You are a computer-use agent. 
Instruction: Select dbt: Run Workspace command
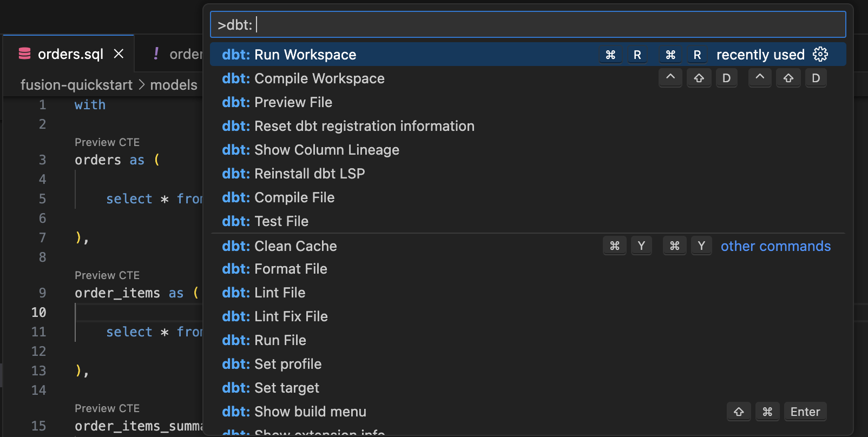[289, 55]
